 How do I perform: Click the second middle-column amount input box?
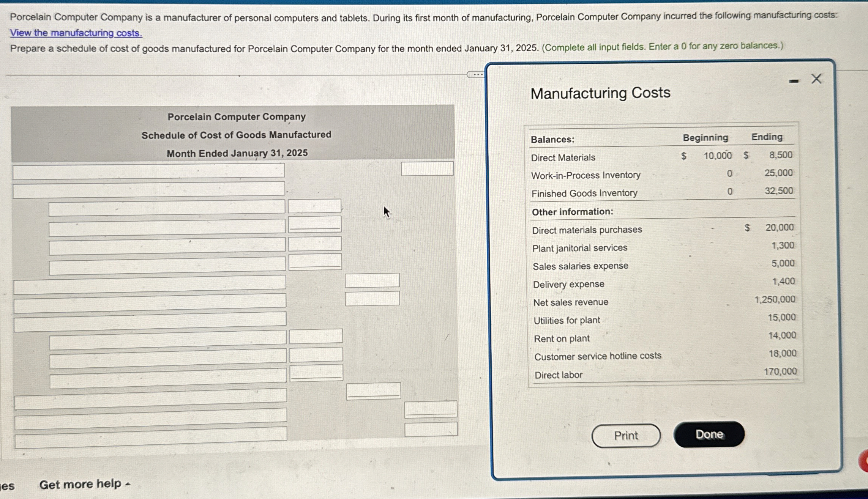(372, 299)
